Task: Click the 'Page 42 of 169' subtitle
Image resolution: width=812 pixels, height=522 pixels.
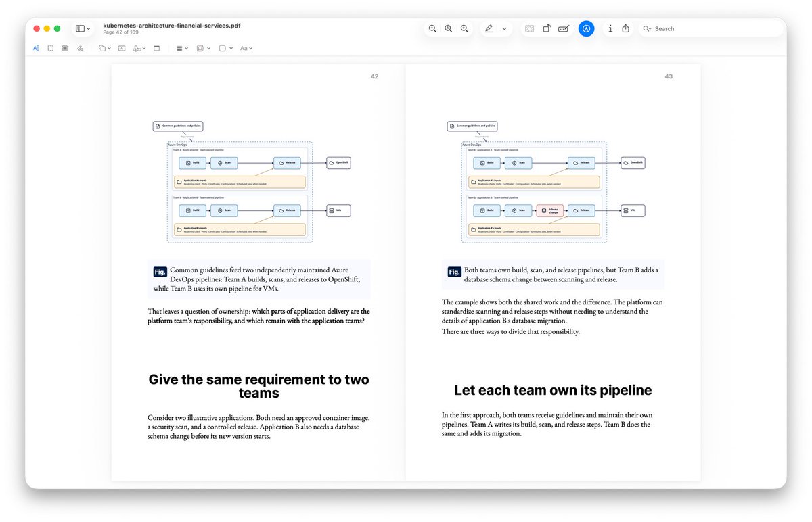Action: point(120,32)
